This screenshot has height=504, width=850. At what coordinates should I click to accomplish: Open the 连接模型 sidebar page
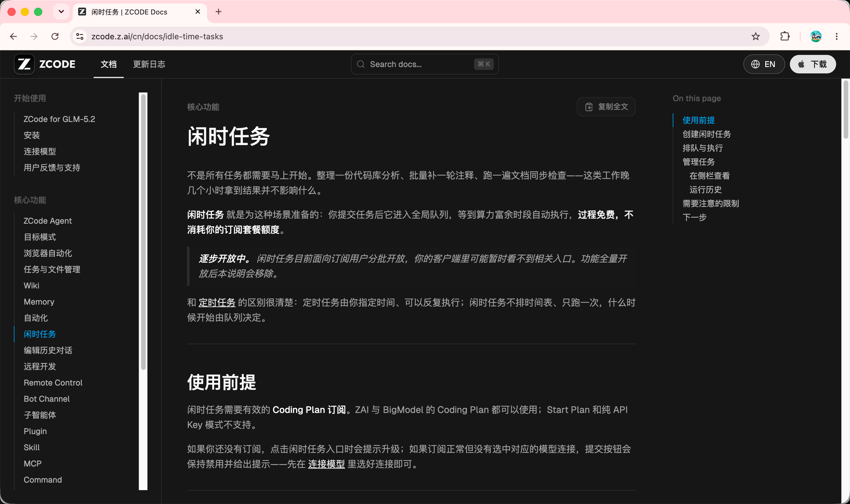point(40,151)
